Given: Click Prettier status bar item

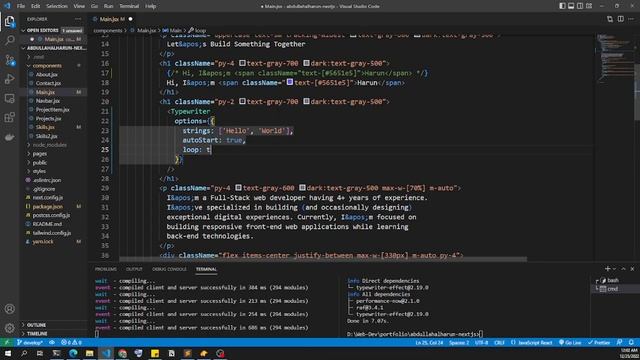Looking at the screenshot, I should 599,342.
